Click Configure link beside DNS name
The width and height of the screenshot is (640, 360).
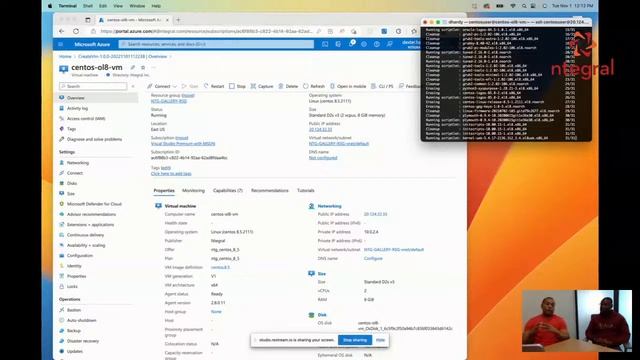tap(373, 258)
